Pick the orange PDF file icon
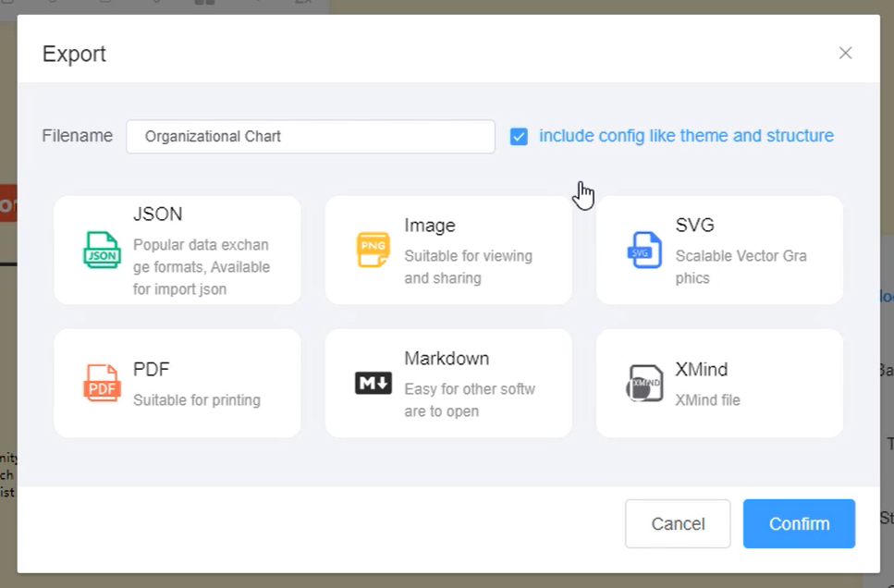The width and height of the screenshot is (894, 588). pos(102,384)
